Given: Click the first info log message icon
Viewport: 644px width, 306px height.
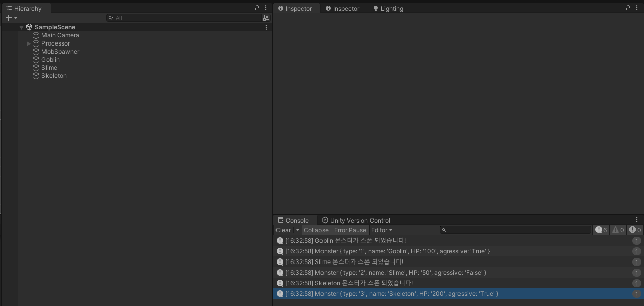Looking at the screenshot, I should coord(280,240).
